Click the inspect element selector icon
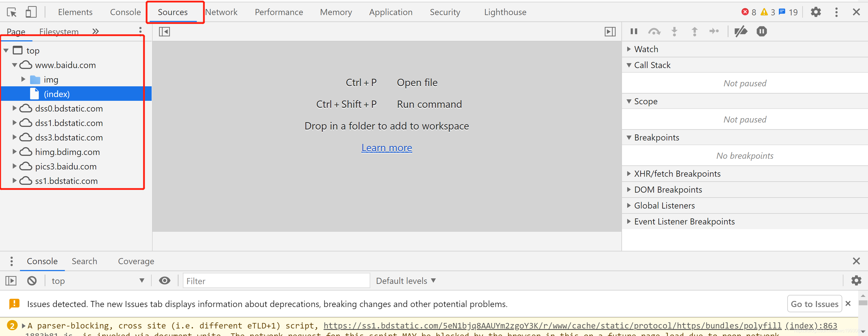Image resolution: width=868 pixels, height=336 pixels. pos(12,12)
